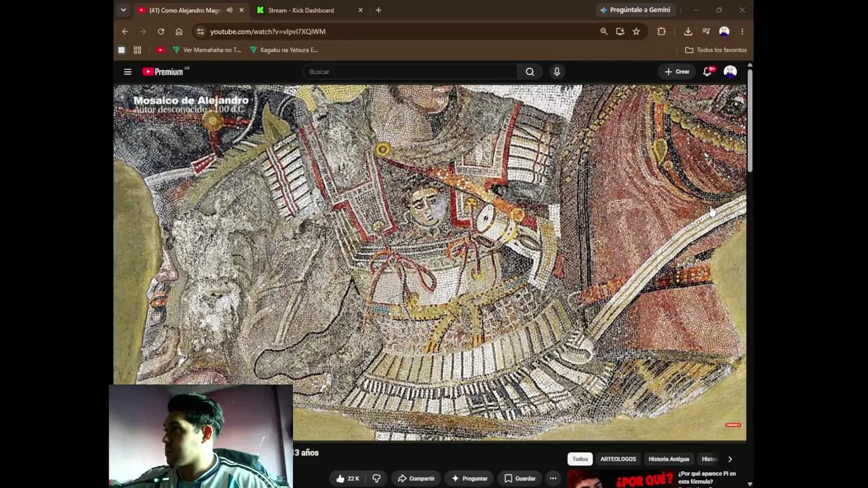Expand the 'Todos los favoritos' folder

click(x=715, y=49)
